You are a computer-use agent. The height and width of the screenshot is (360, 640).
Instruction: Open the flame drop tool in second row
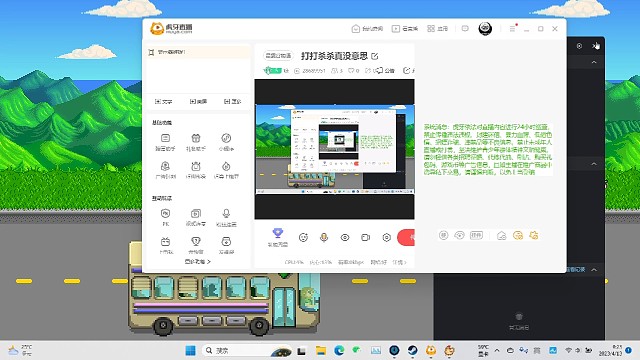pos(226,170)
